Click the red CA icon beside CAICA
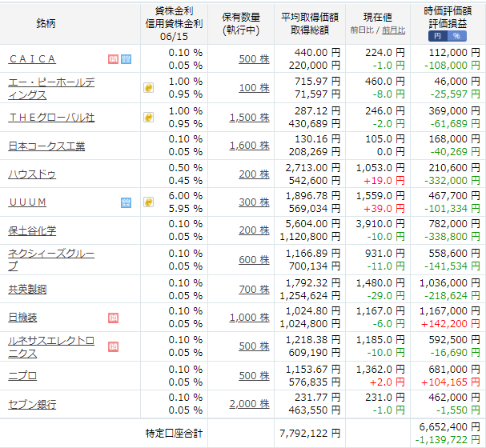The width and height of the screenshot is (486, 448). 113,59
